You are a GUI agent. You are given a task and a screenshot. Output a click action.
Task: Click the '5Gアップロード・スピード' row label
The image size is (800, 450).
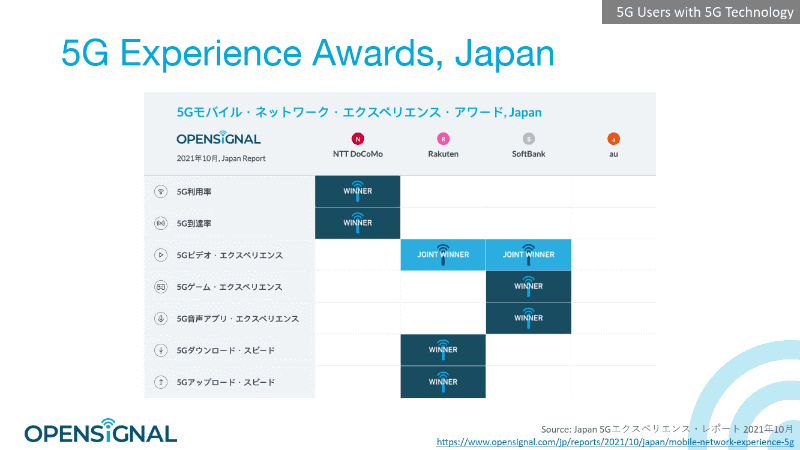226,382
